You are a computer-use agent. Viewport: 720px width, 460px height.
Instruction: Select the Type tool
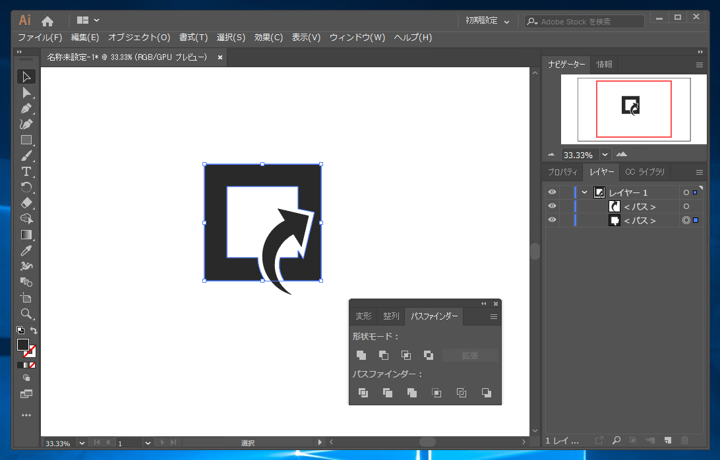click(26, 172)
